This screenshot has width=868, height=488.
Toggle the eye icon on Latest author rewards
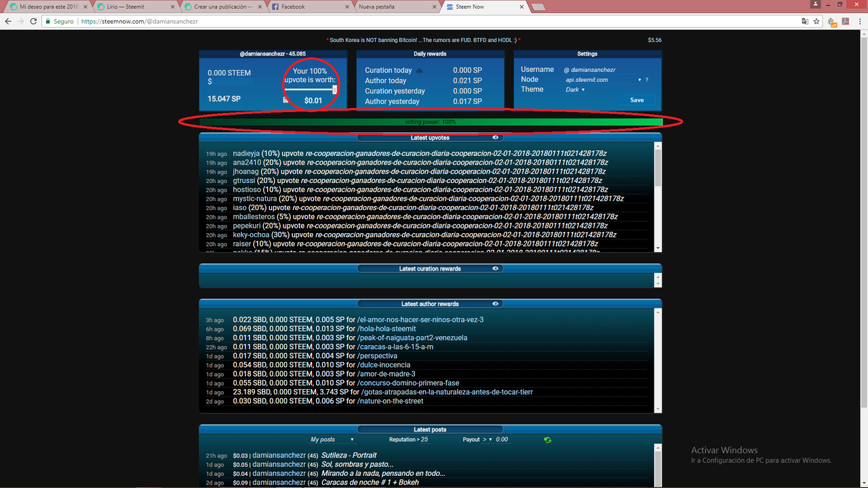496,304
